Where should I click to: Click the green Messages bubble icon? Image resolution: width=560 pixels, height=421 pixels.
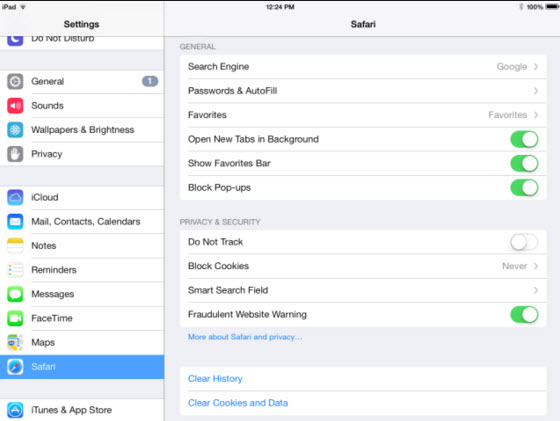click(15, 294)
